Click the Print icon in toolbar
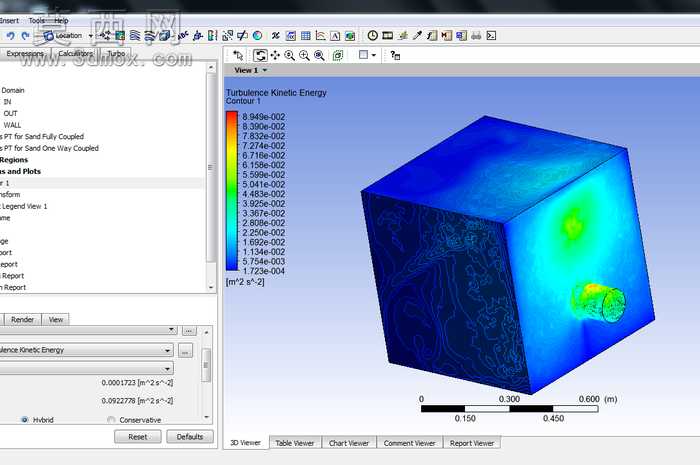700x465 pixels. (x=476, y=36)
